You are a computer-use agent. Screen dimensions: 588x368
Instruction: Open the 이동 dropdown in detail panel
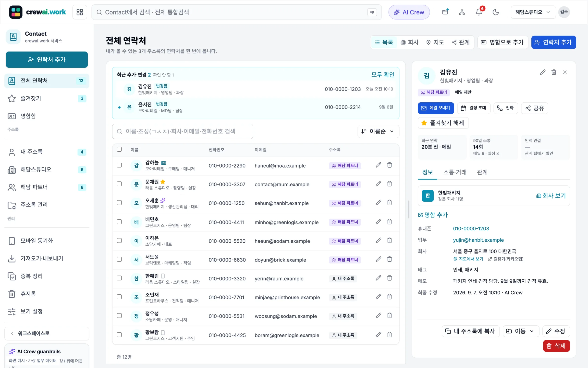[521, 331]
